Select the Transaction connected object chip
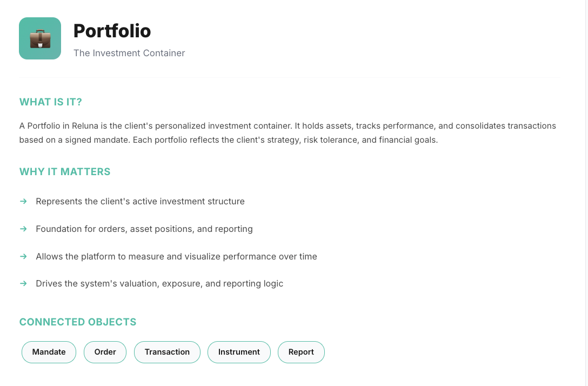Screen dimensions: 588x386 [167, 352]
